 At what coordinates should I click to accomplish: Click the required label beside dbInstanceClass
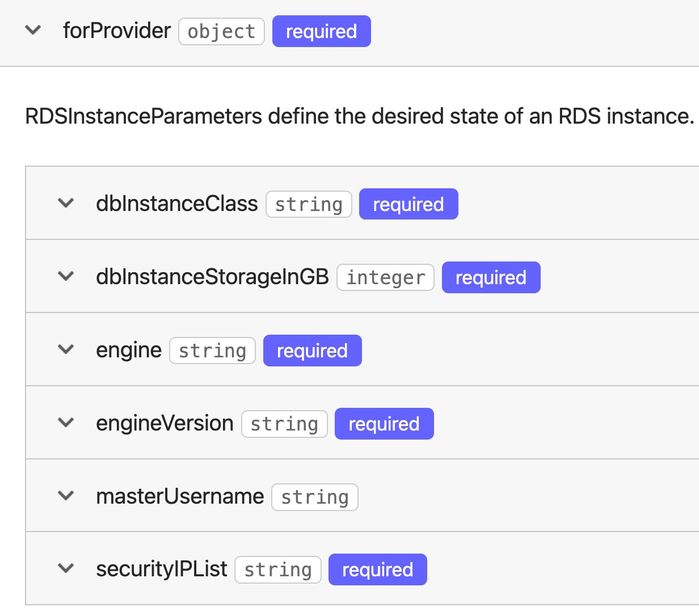409,204
